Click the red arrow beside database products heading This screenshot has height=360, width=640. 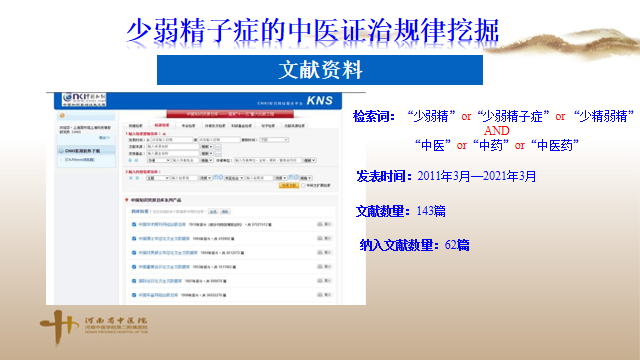click(127, 200)
